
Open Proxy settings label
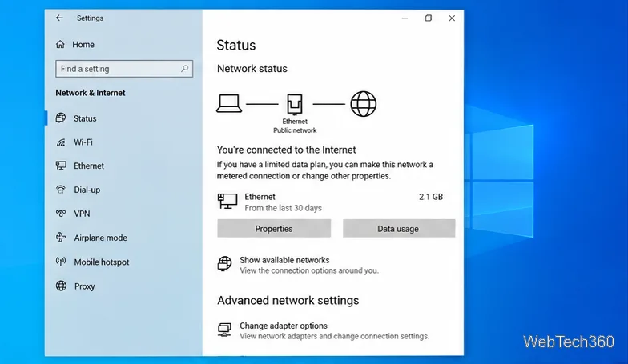(85, 286)
